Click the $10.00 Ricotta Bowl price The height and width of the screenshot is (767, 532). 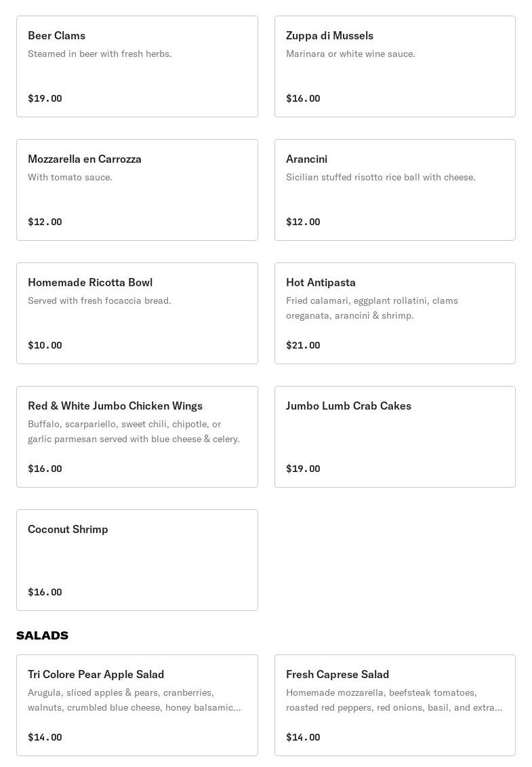45,345
